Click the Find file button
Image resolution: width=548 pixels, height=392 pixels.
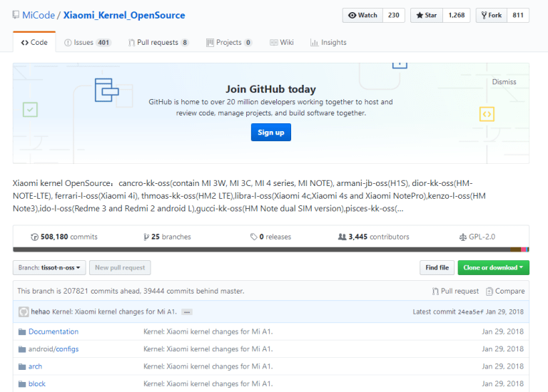[x=437, y=268]
